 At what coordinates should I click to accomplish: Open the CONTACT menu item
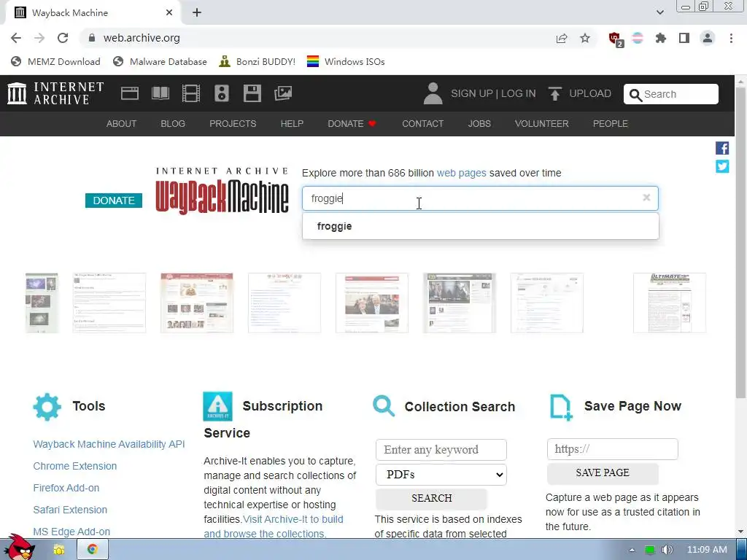click(x=422, y=124)
